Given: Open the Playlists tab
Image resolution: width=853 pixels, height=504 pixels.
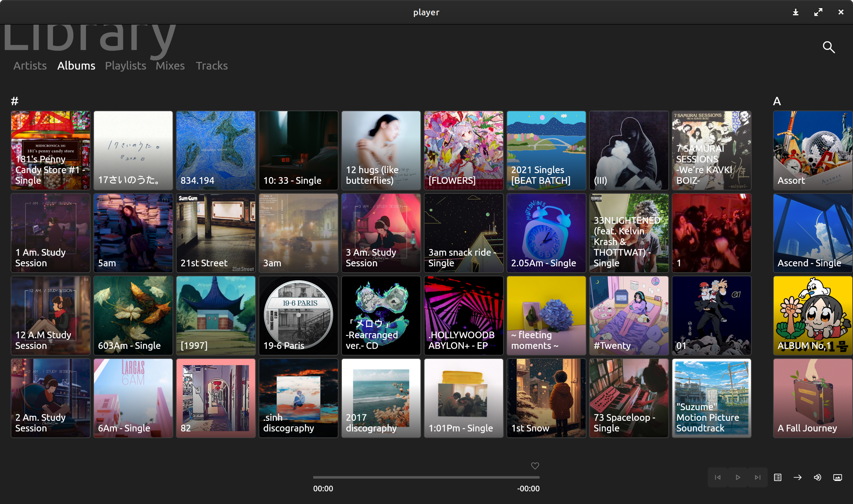Looking at the screenshot, I should (x=125, y=66).
